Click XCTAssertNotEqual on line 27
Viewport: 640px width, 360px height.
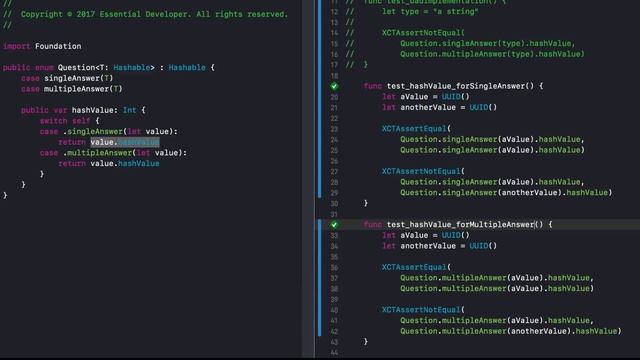click(421, 171)
